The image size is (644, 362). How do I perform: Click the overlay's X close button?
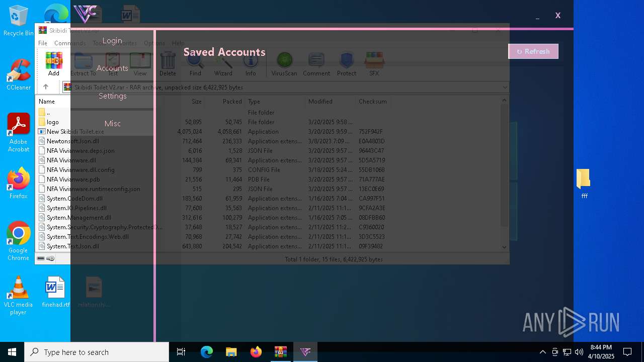[557, 16]
